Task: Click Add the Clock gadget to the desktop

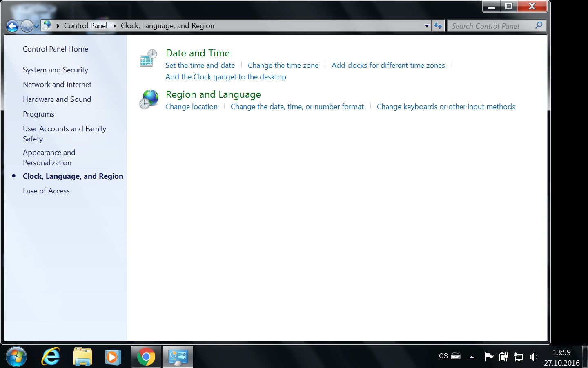Action: (226, 77)
